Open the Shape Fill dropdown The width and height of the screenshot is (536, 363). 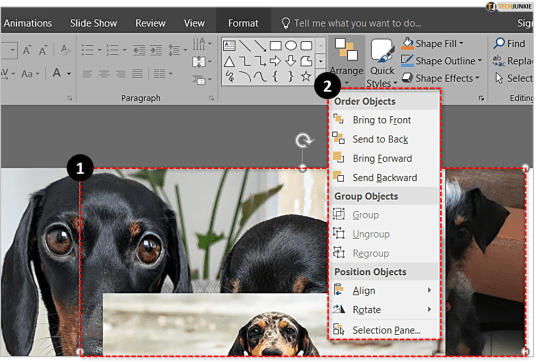pos(432,44)
